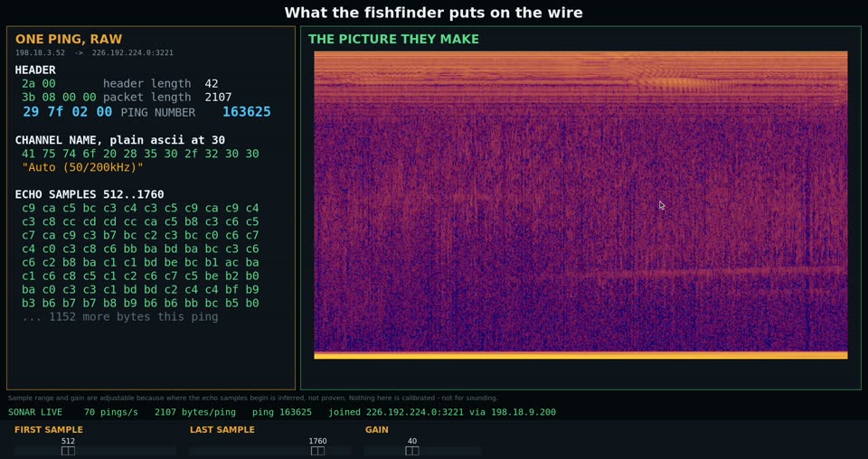Click the FIRST SAMPLE slider handle
The height and width of the screenshot is (459, 868).
pos(68,451)
